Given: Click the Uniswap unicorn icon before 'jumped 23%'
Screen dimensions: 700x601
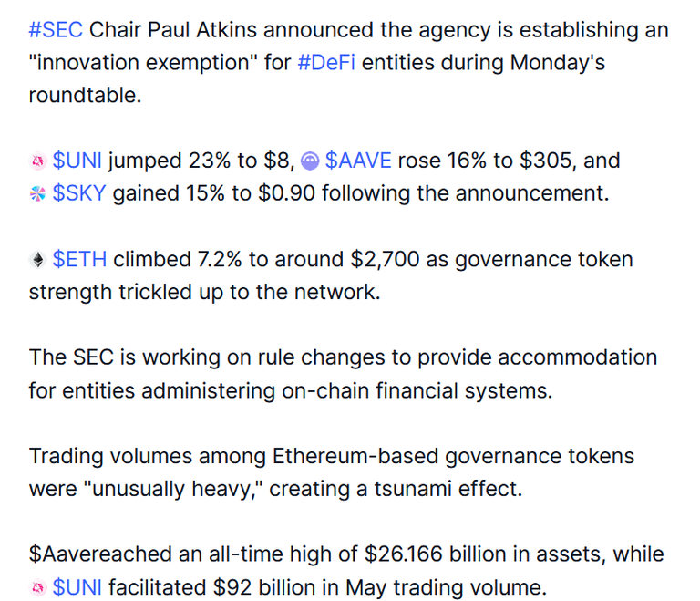Looking at the screenshot, I should pos(37,161).
